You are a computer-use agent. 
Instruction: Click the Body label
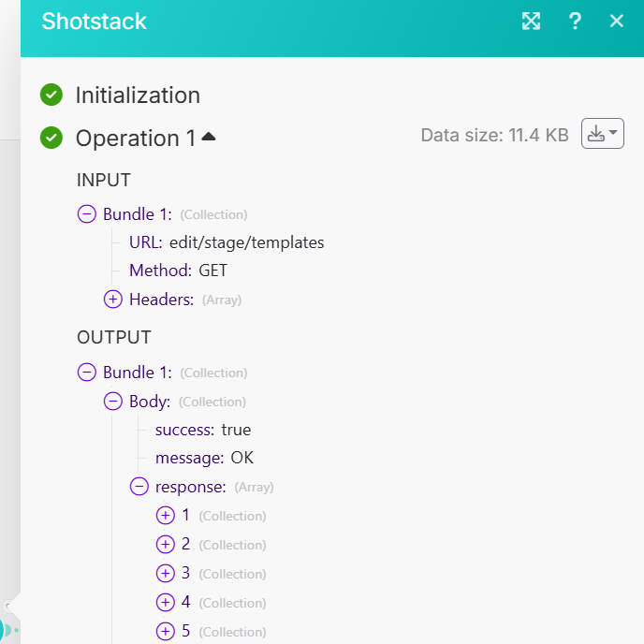[x=150, y=402]
